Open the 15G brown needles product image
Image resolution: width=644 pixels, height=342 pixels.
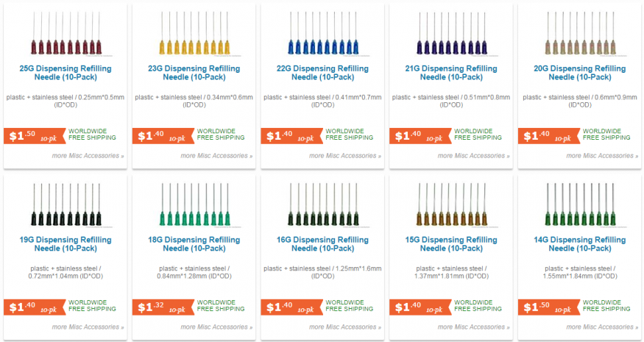tap(451, 205)
